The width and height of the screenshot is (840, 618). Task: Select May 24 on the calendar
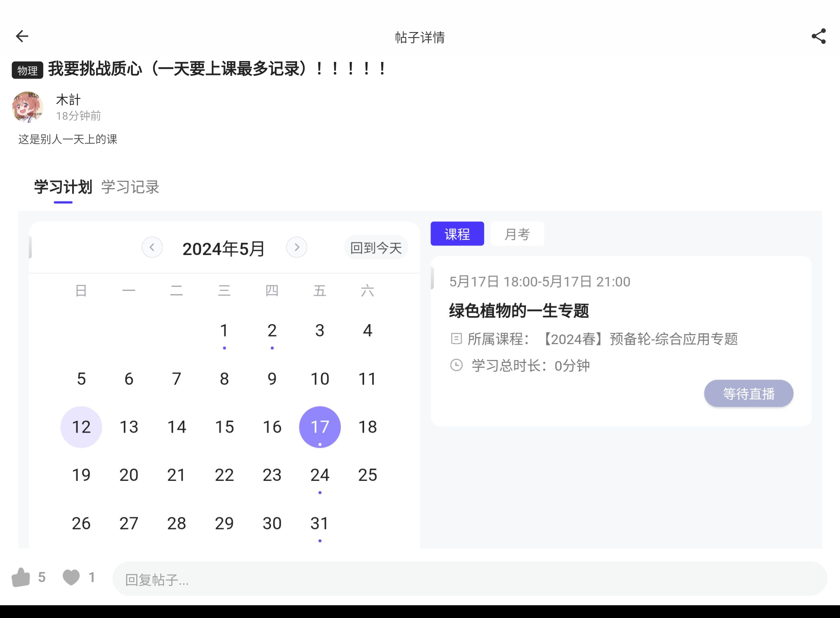click(320, 475)
